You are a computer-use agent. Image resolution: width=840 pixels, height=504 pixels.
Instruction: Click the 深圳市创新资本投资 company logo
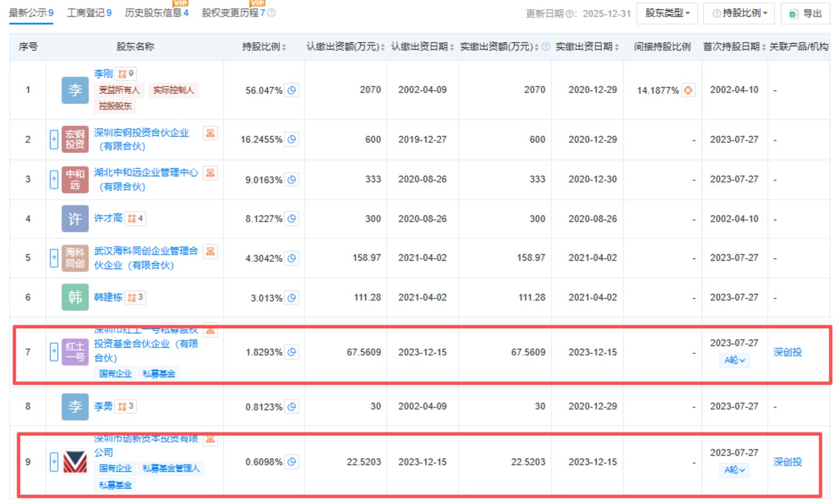pyautogui.click(x=75, y=462)
